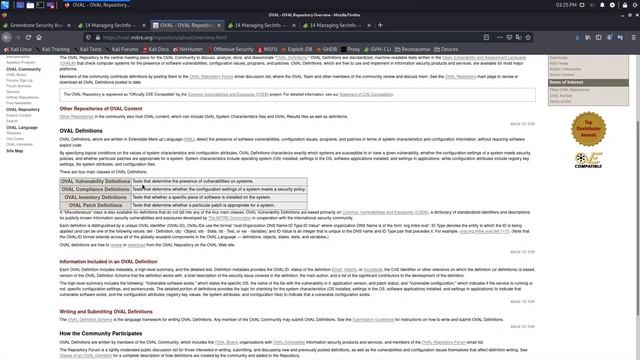Screen dimensions: 640x360
Task: Switch to the last Managing SecInfo tab
Action: click(337, 25)
